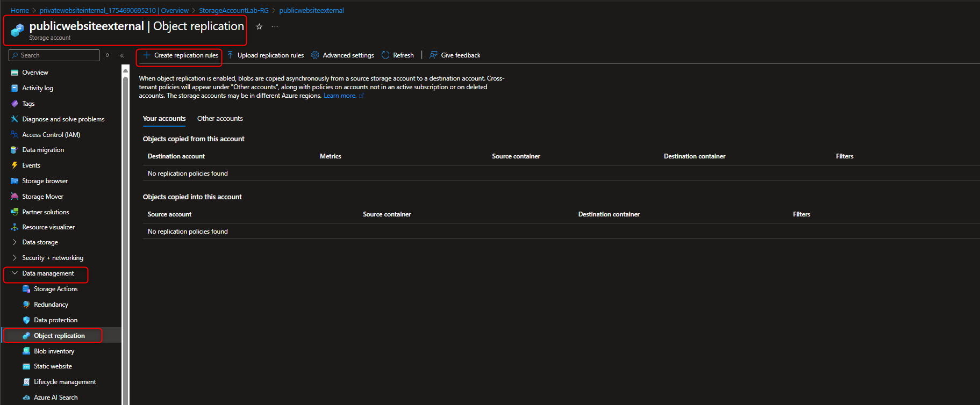Screen dimensions: 980x405
Task: Click the Static website icon
Action: point(26,366)
